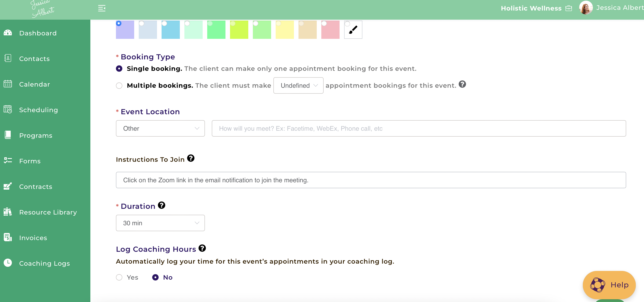Pick the lime yellow-green color swatch
The image size is (644, 302).
click(x=239, y=29)
